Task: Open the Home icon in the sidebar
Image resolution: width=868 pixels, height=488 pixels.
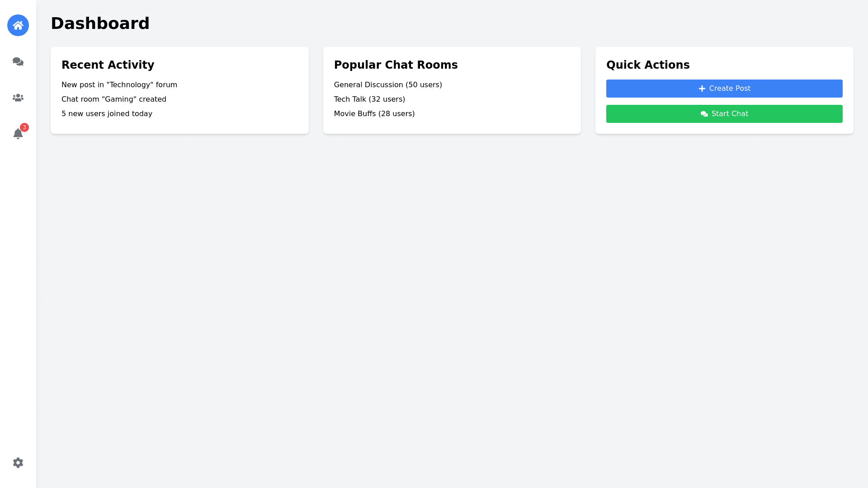Action: tap(18, 25)
